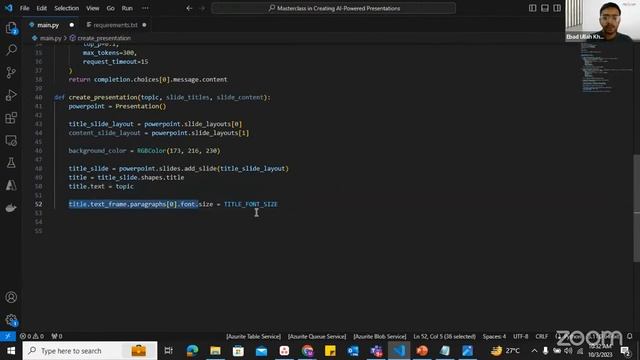Open Google Chrome from taskbar
Screen dimensions: 640x360
(x=307, y=351)
